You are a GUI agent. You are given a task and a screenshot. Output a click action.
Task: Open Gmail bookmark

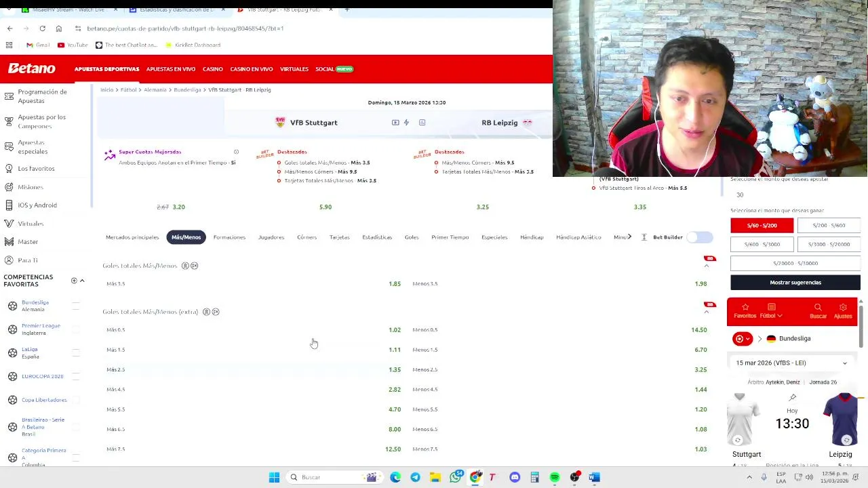(38, 45)
